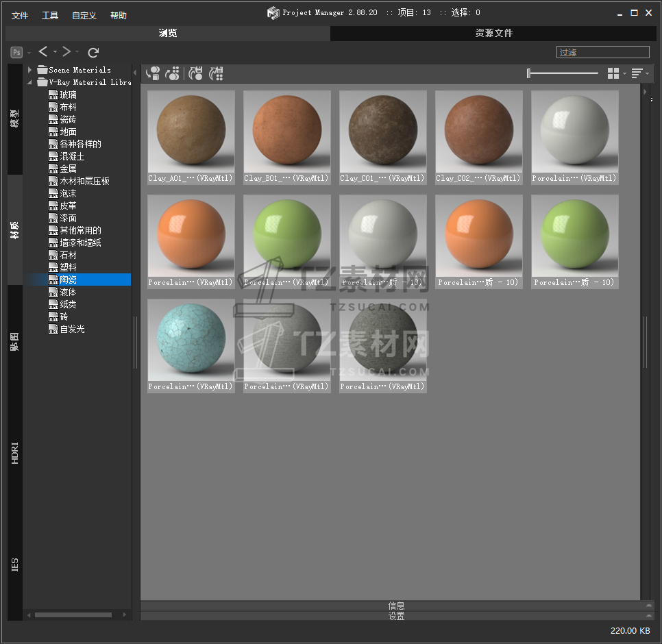This screenshot has width=662, height=644.
Task: Click the second material toolbar icon with dots
Action: coord(173,73)
